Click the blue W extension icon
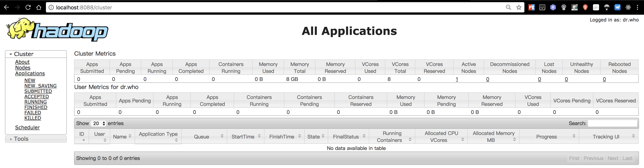The image size is (644, 168). coord(617,7)
